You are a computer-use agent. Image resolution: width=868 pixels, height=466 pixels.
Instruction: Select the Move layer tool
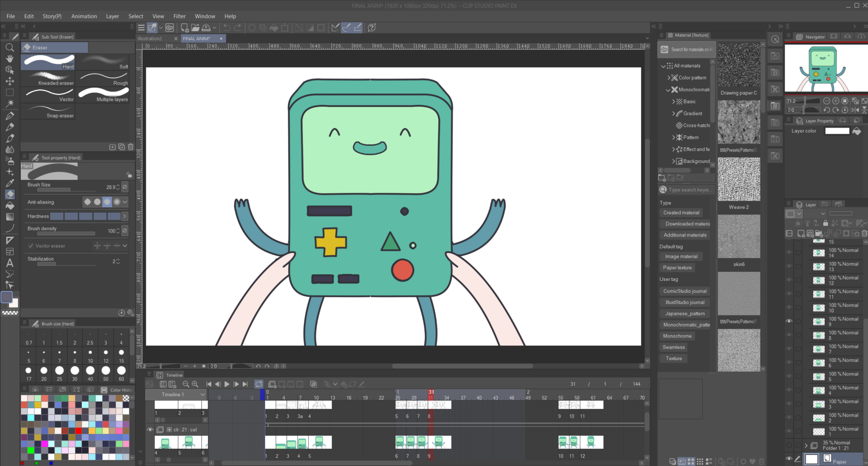tap(10, 81)
